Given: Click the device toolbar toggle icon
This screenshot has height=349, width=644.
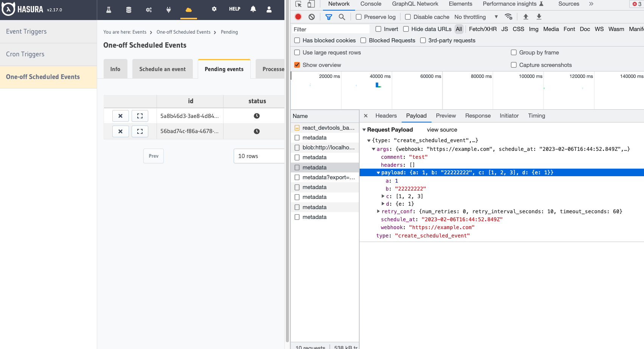Looking at the screenshot, I should [x=311, y=3].
